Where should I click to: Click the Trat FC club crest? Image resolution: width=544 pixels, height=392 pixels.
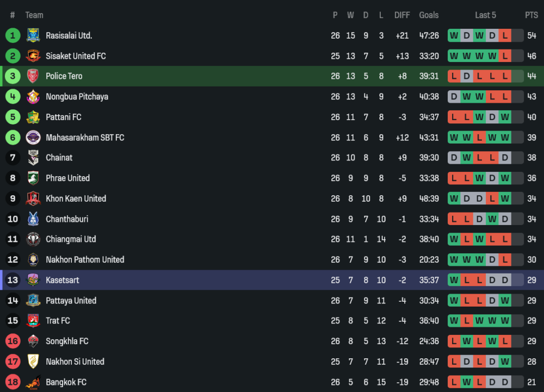coord(33,321)
